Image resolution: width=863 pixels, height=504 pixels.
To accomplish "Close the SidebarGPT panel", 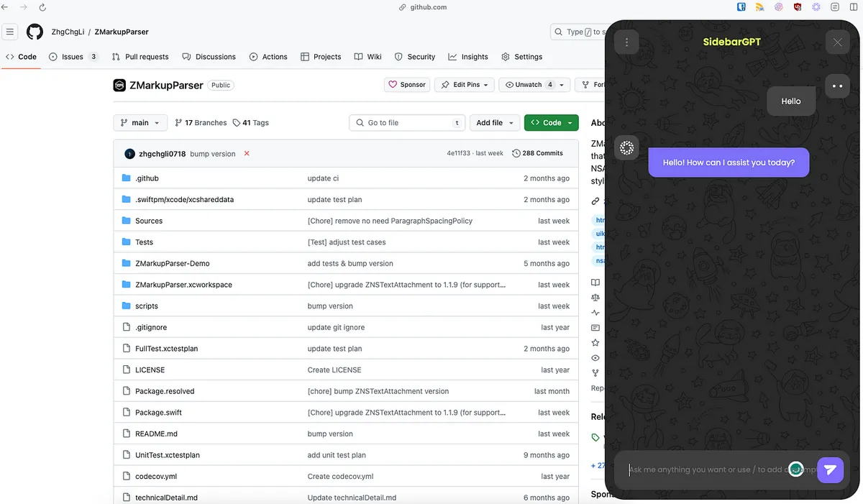I will pyautogui.click(x=837, y=42).
